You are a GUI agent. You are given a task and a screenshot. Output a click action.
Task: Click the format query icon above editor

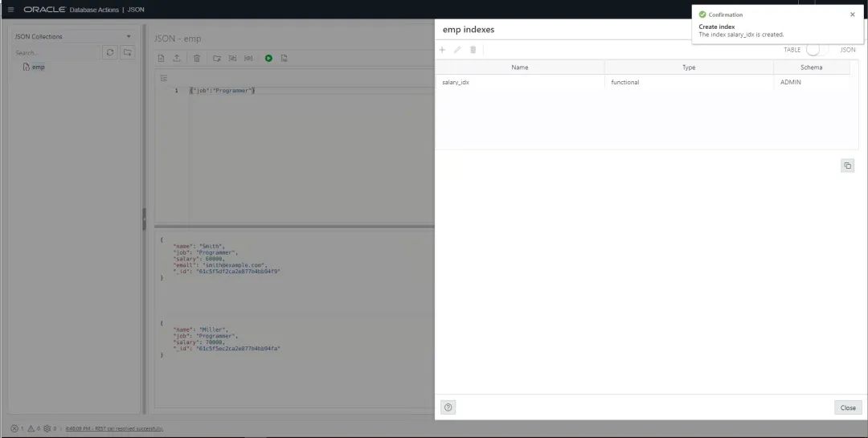163,78
